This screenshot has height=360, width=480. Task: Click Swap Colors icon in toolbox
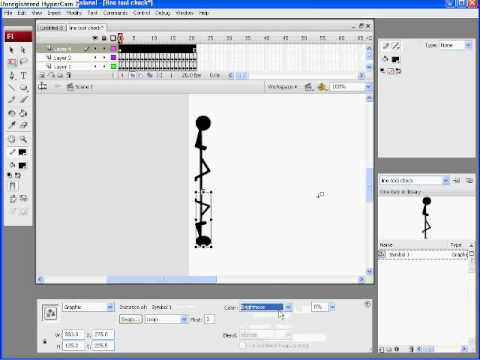18,175
